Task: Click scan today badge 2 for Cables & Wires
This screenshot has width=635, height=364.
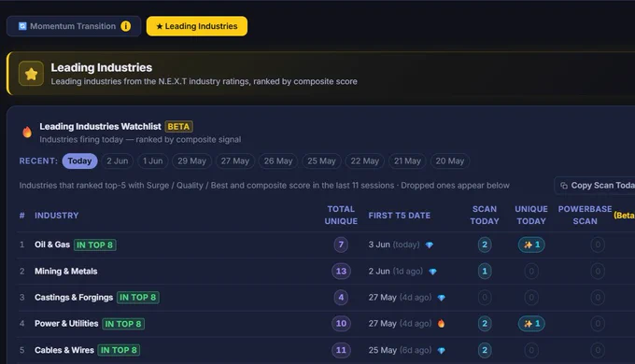Action: point(485,350)
